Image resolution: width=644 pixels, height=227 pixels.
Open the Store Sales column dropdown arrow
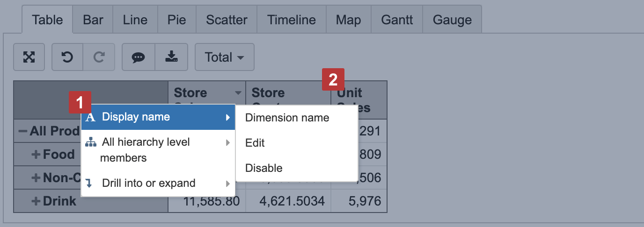coord(238,92)
